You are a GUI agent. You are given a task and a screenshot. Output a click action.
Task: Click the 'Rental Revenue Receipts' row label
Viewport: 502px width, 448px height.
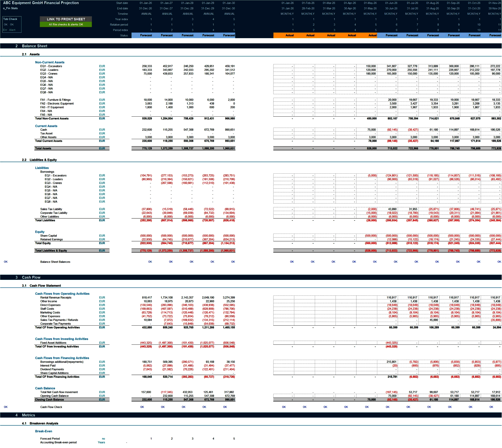(55, 297)
